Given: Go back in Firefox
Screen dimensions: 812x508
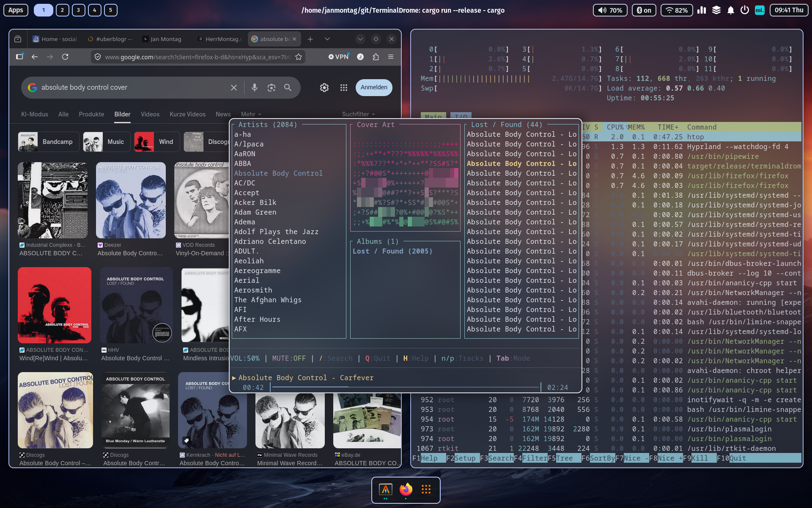Looking at the screenshot, I should [x=35, y=57].
